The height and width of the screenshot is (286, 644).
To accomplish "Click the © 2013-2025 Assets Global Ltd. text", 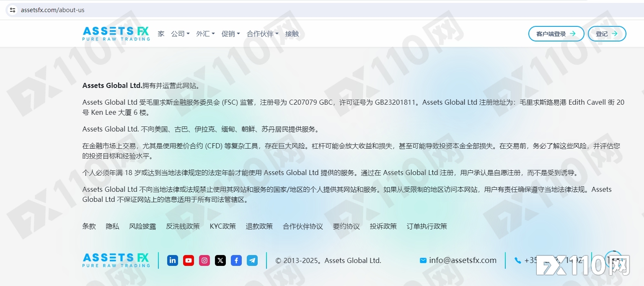I will (x=328, y=260).
